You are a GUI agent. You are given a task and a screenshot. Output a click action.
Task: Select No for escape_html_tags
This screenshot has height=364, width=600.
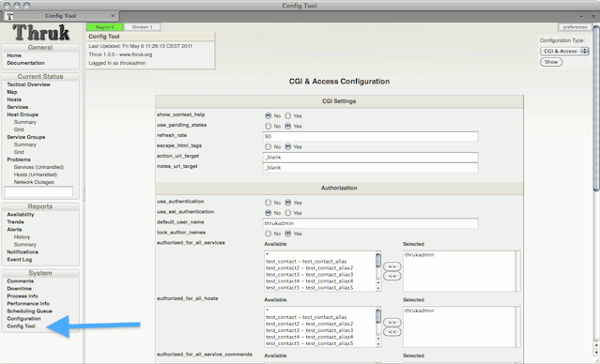click(x=269, y=146)
